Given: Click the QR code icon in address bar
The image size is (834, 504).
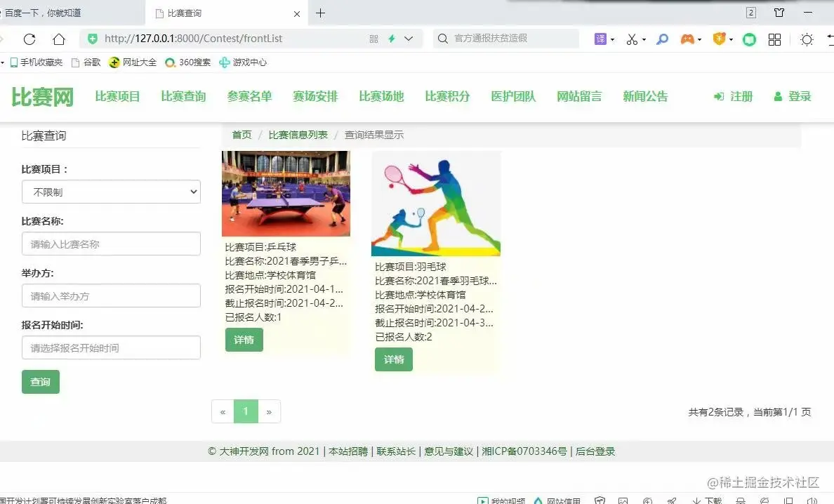Looking at the screenshot, I should pyautogui.click(x=374, y=39).
